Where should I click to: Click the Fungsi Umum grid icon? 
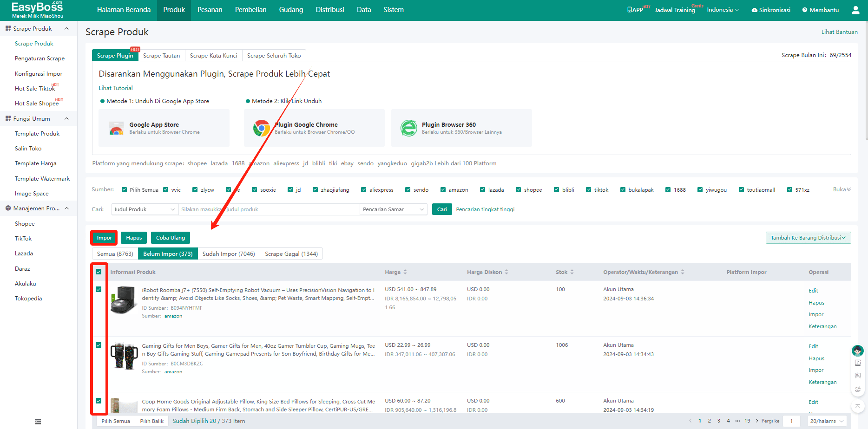click(x=8, y=118)
